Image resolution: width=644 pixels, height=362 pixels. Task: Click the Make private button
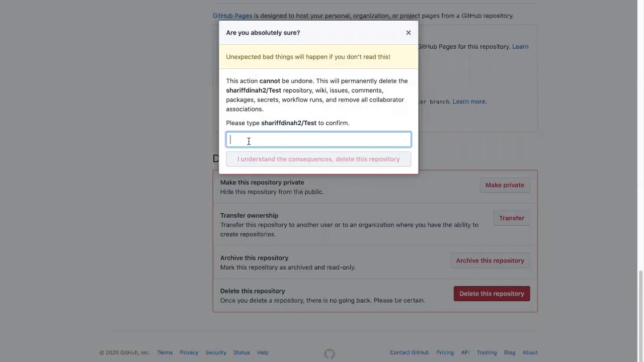pos(505,185)
